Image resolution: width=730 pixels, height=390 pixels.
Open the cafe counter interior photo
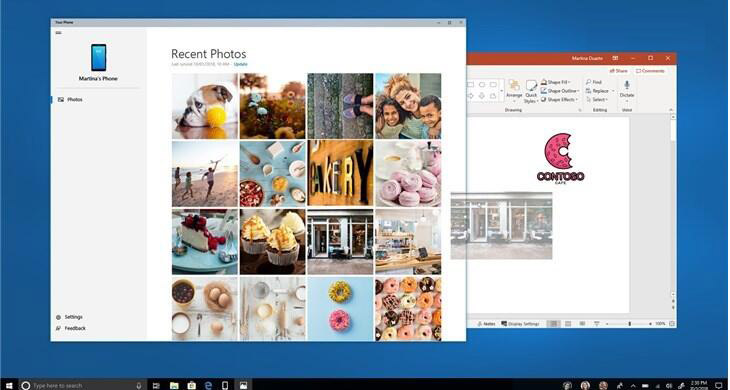click(408, 242)
